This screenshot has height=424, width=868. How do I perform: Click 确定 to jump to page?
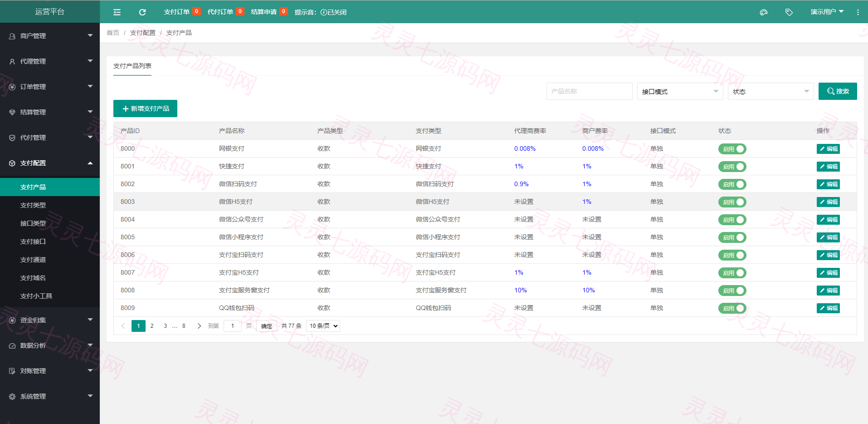[267, 326]
